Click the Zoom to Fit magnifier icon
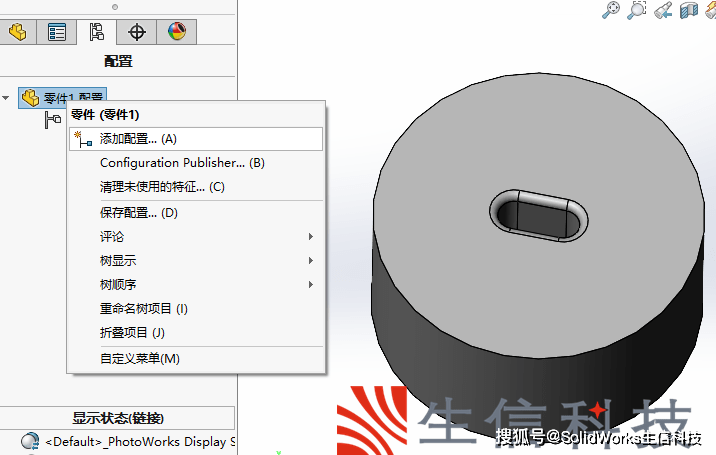This screenshot has height=455, width=716. click(611, 10)
